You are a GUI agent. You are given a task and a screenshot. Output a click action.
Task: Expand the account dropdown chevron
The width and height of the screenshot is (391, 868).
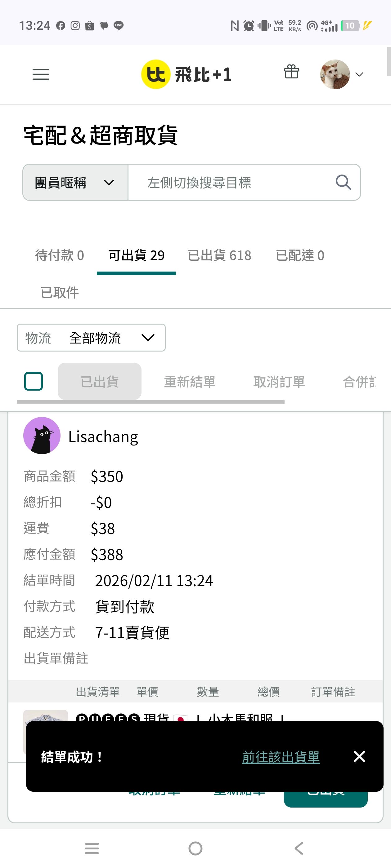click(360, 74)
